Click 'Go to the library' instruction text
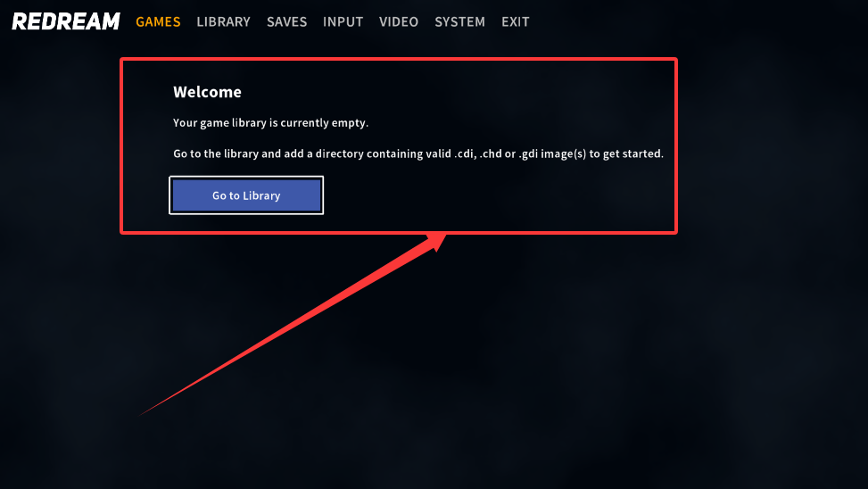The width and height of the screenshot is (868, 489). [x=216, y=154]
